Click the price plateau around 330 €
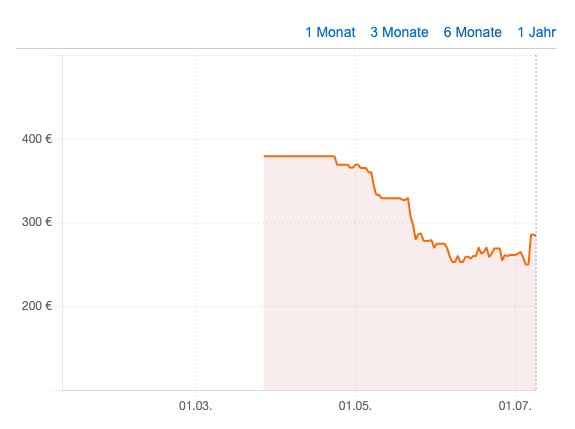This screenshot has width=575, height=429. click(x=392, y=198)
